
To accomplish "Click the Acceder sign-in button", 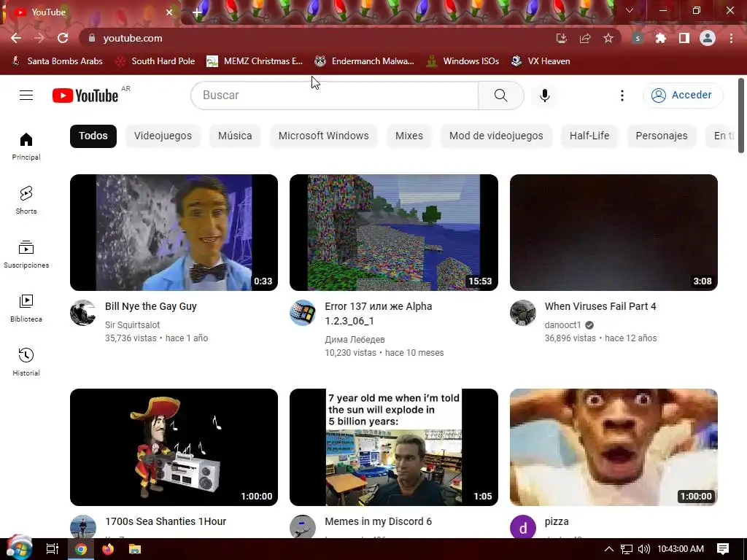I will coord(683,96).
